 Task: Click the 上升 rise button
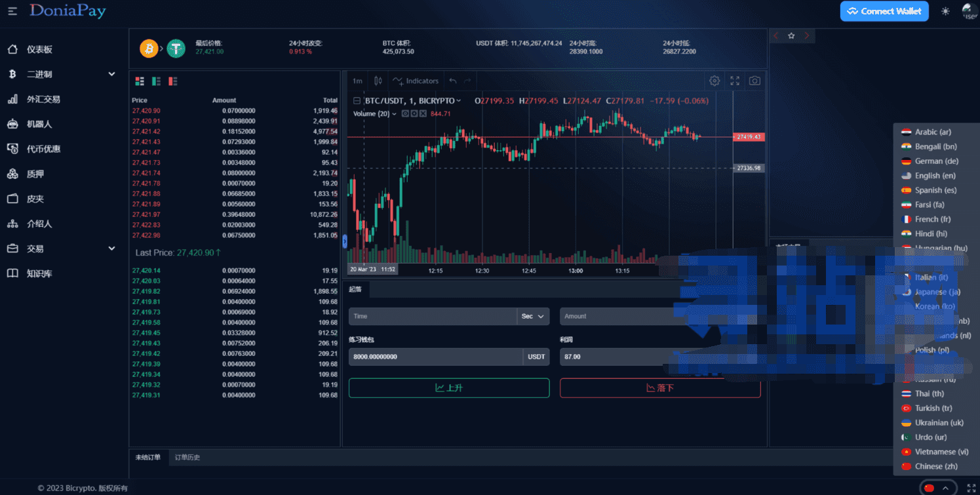pyautogui.click(x=449, y=388)
